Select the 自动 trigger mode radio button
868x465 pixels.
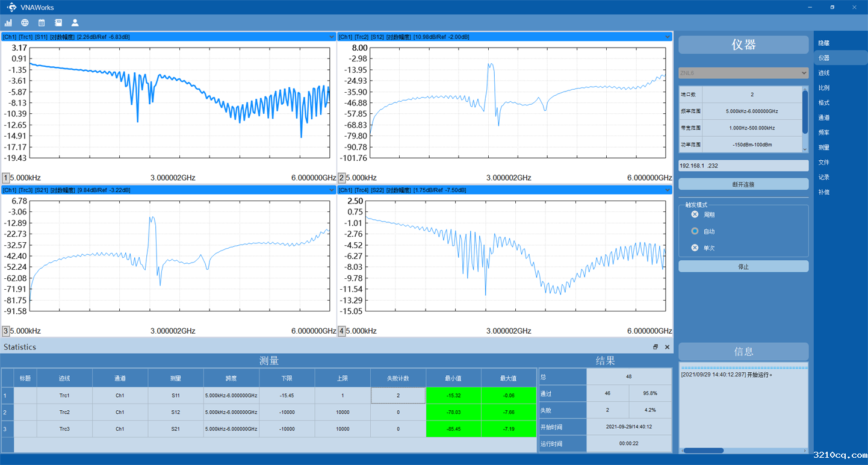[x=695, y=231]
